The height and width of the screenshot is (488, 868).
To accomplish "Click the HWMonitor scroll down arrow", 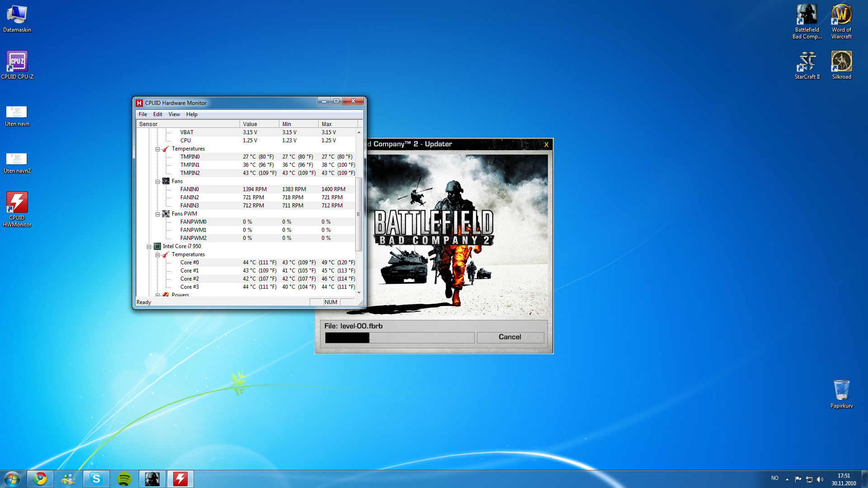I will coord(359,293).
